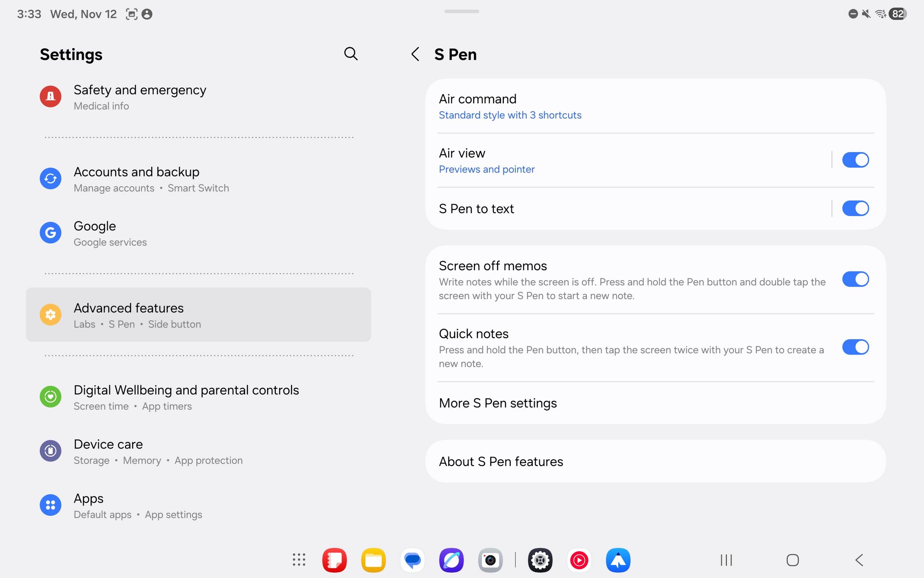924x578 pixels.
Task: Tap the home navigation button
Action: 792,560
